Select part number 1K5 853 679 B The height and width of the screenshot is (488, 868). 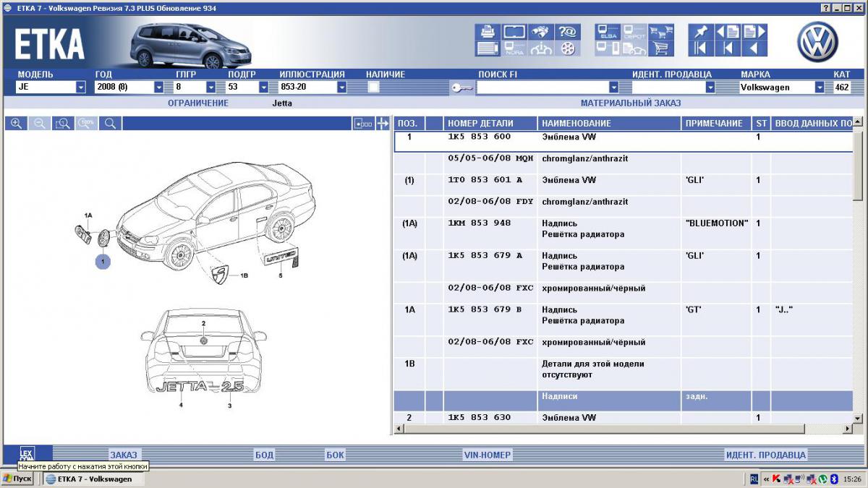(485, 309)
